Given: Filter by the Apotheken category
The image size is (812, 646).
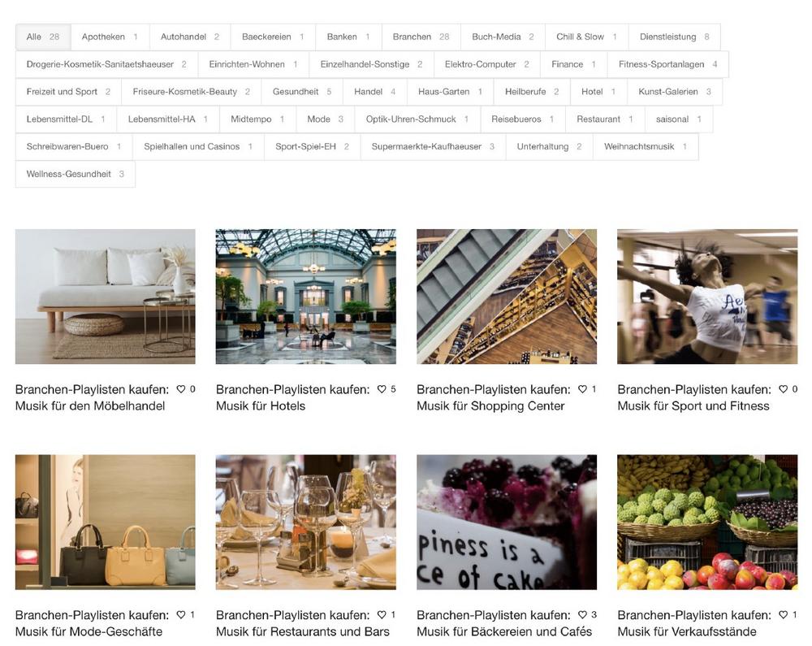Looking at the screenshot, I should click(110, 37).
